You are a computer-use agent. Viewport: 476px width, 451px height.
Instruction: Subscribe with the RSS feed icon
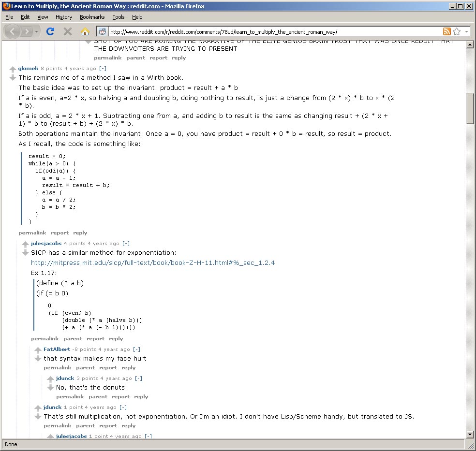(447, 31)
